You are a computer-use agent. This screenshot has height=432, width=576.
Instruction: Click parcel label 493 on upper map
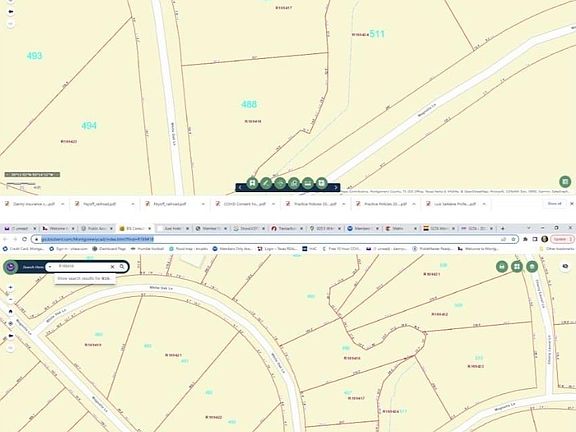(35, 56)
